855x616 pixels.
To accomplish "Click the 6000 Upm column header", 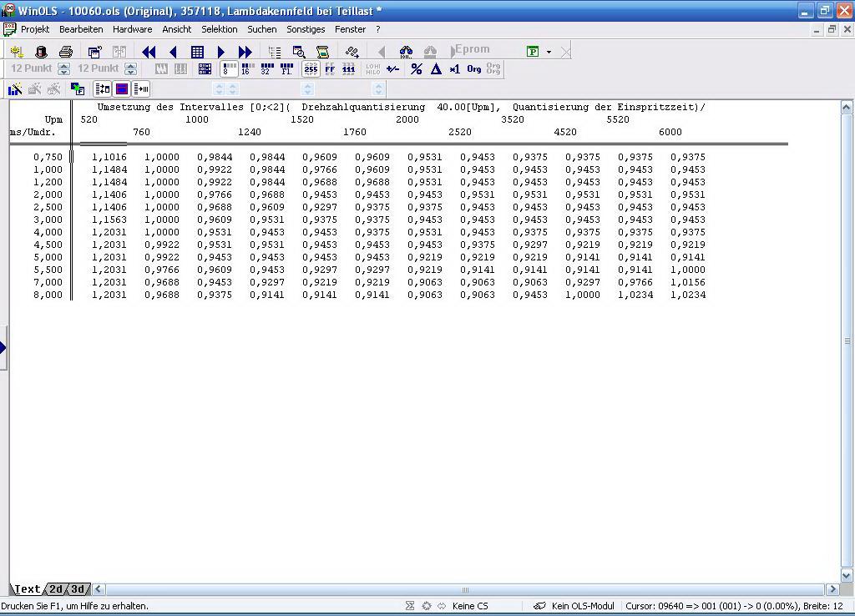I will pos(670,132).
